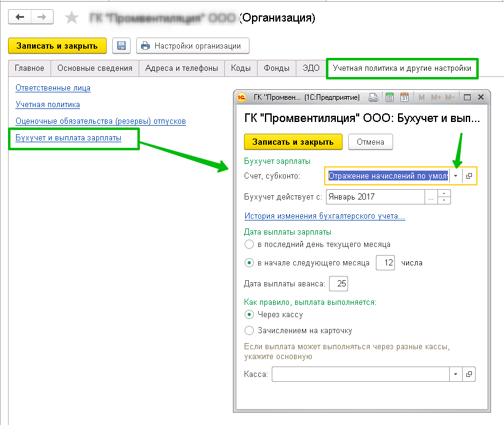The height and width of the screenshot is (425, 504).
Task: Open Бухучет и выплата зарплаты link
Action: (x=68, y=138)
